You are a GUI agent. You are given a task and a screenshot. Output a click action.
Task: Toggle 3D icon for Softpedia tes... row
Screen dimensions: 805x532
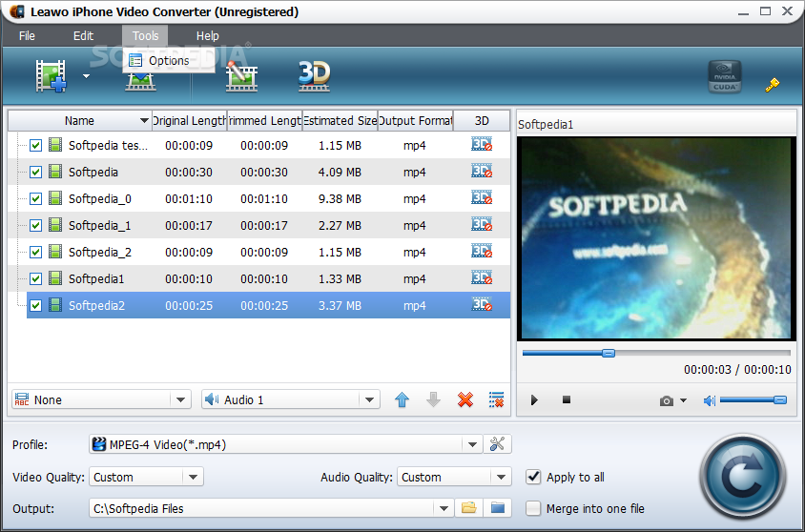pyautogui.click(x=482, y=145)
